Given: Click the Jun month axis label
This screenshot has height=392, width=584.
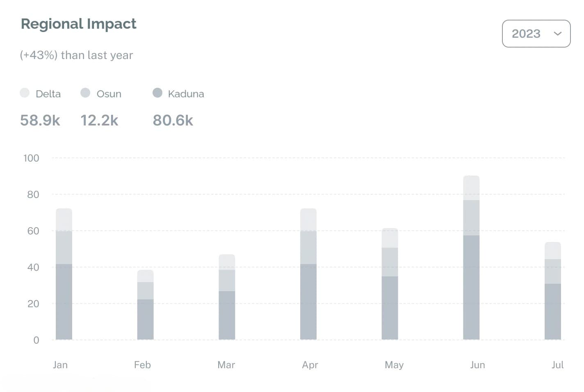Looking at the screenshot, I should (477, 365).
